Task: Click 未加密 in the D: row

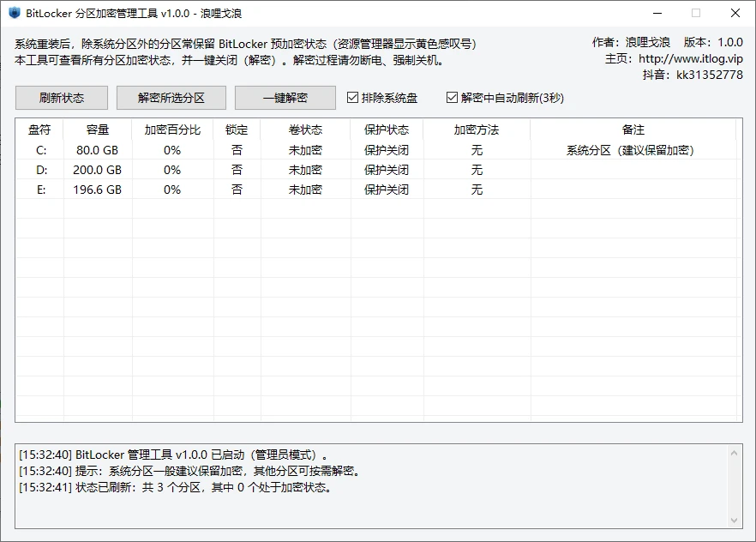Action: 305,170
